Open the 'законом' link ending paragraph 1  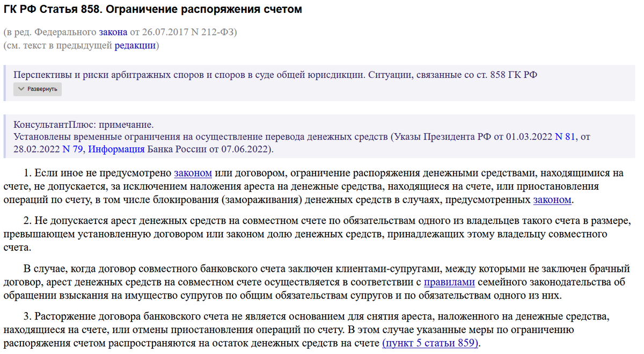(552, 200)
